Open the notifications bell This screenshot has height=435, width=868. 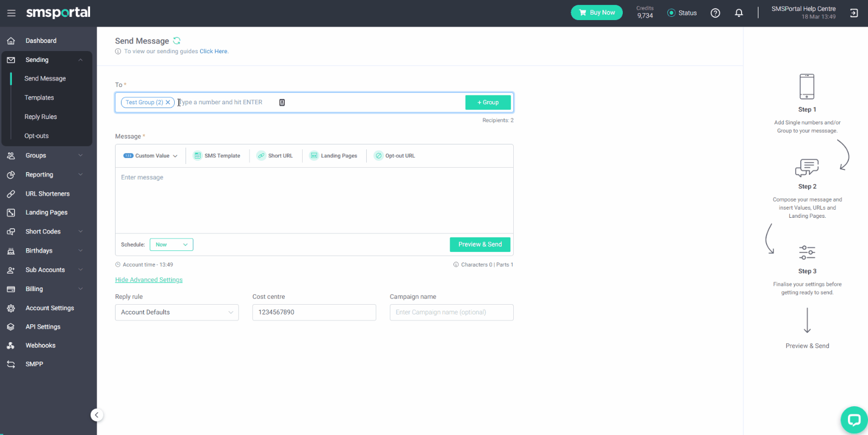pos(739,13)
